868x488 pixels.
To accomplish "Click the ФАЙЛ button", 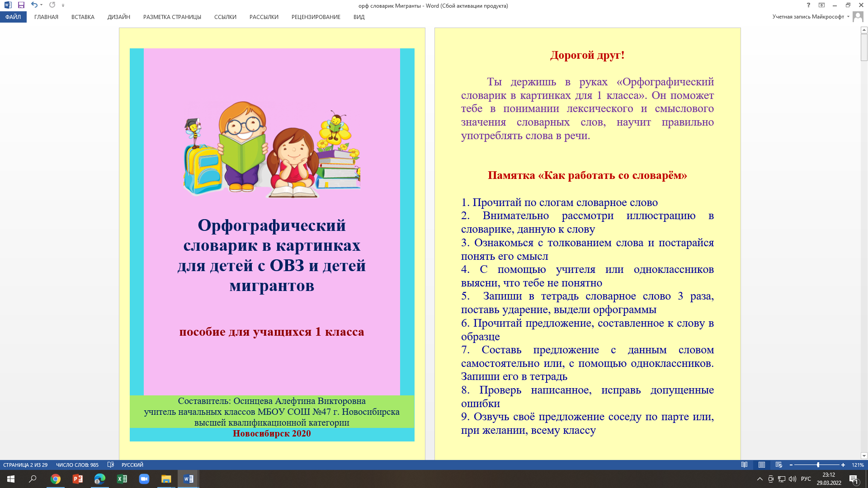I will pyautogui.click(x=13, y=17).
